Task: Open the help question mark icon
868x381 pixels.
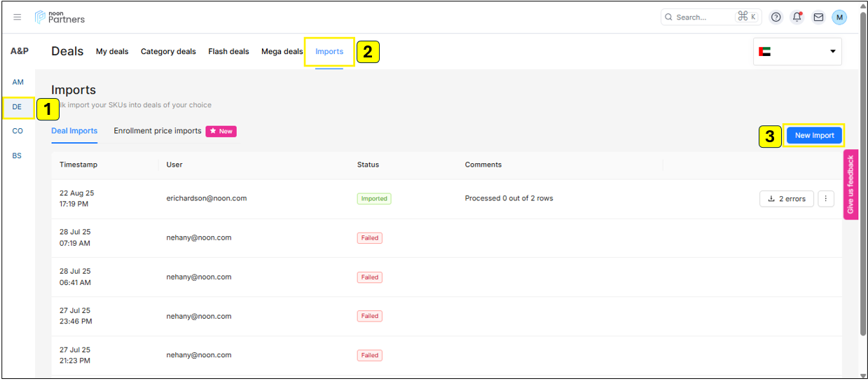Action: (x=776, y=17)
